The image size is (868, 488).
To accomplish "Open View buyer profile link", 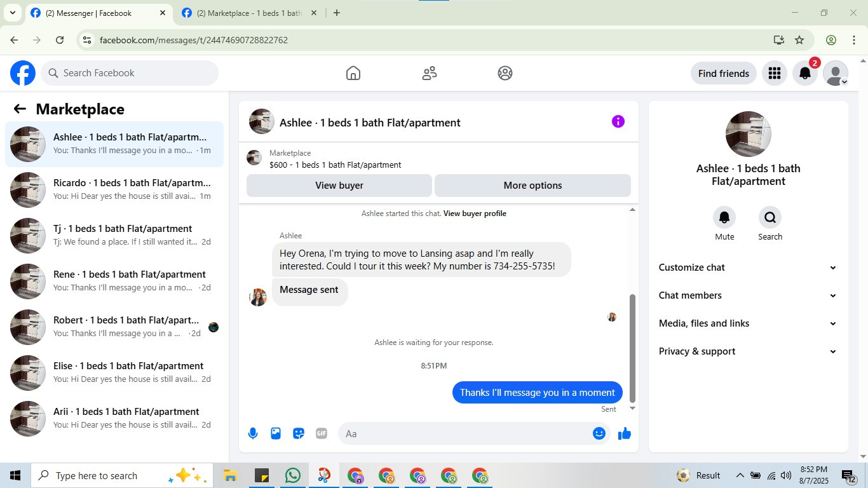I will 475,213.
